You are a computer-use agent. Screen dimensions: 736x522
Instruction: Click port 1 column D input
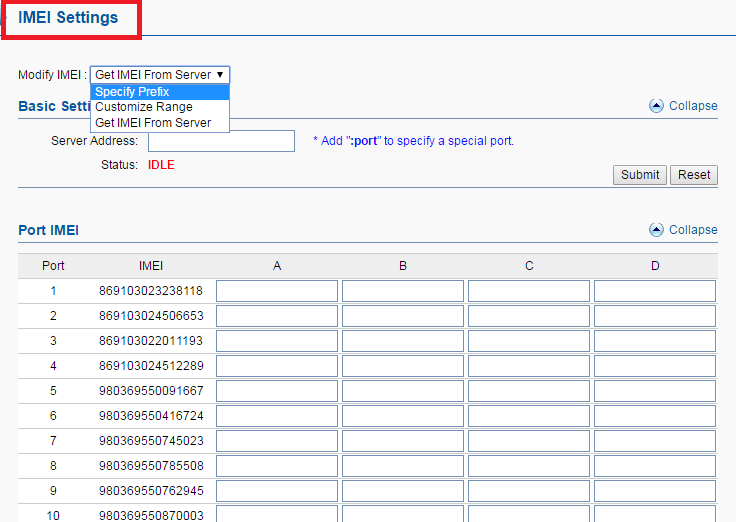click(655, 291)
